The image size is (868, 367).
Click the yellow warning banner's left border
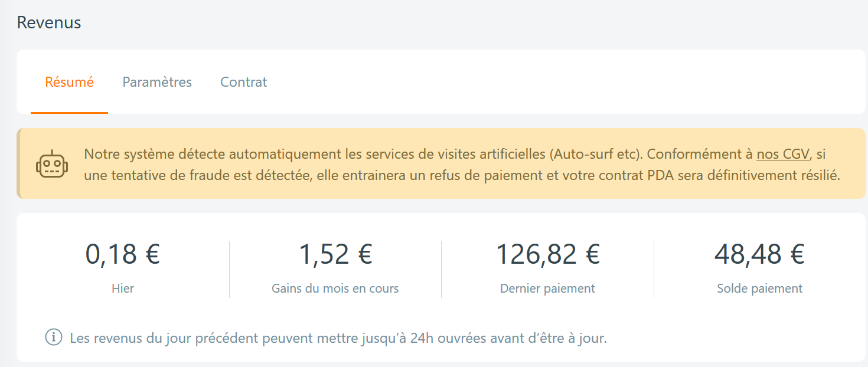pyautogui.click(x=19, y=163)
